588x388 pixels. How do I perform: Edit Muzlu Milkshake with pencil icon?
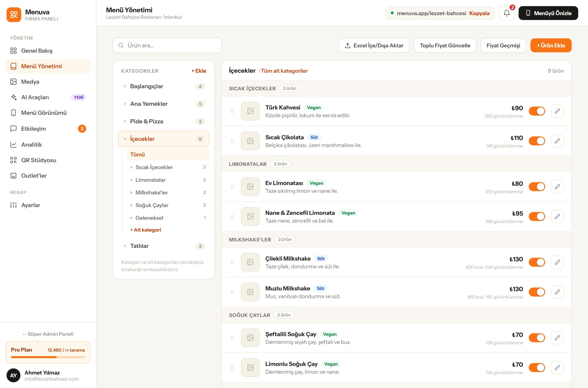click(557, 292)
